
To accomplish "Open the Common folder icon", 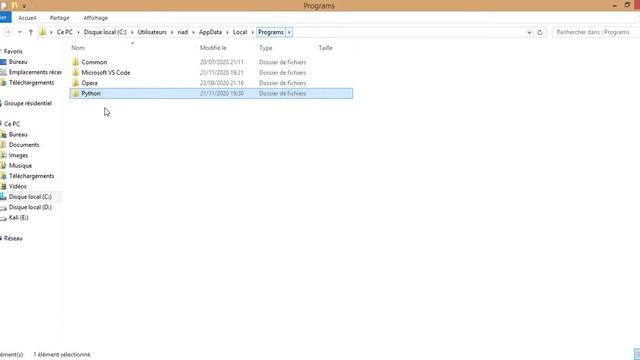I will click(x=75, y=62).
